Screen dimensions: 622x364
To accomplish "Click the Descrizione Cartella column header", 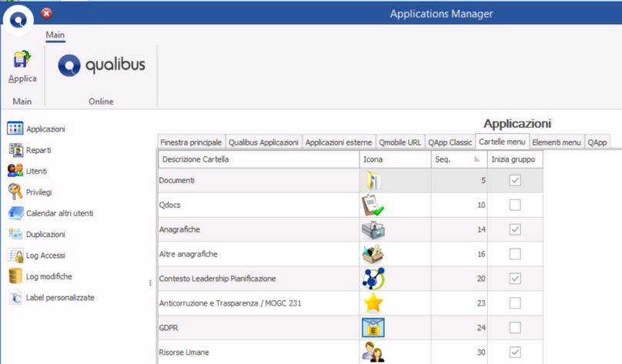I will coord(258,159).
